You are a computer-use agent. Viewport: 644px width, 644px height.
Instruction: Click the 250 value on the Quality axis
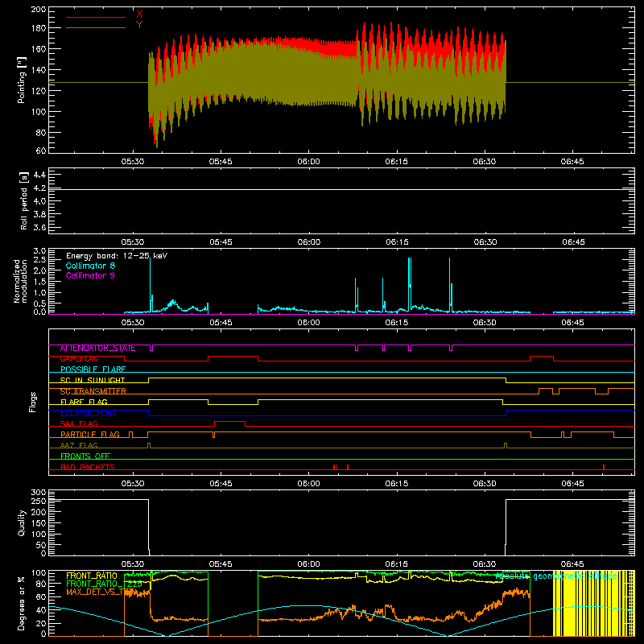(x=38, y=501)
